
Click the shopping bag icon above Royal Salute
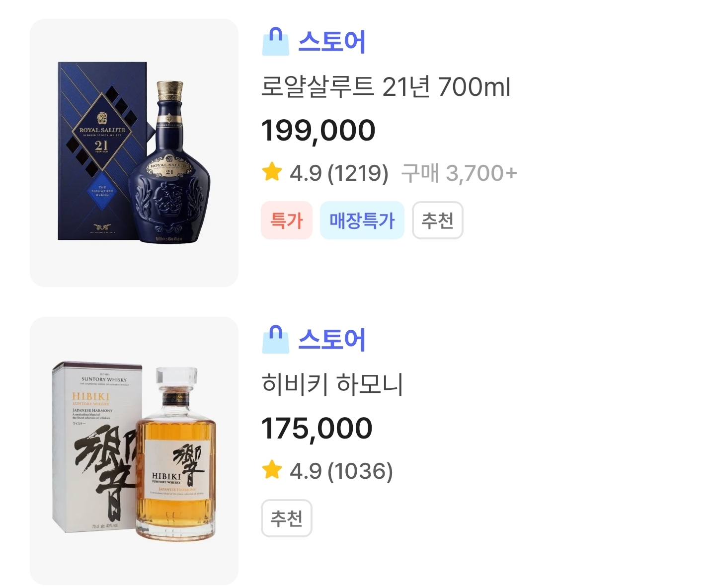(x=275, y=42)
